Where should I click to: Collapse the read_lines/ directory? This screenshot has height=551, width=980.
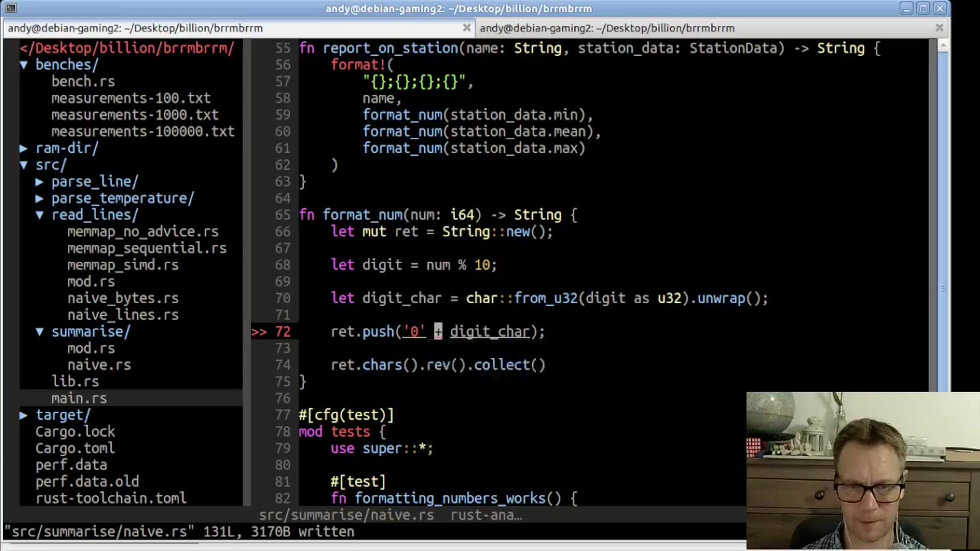coord(39,215)
